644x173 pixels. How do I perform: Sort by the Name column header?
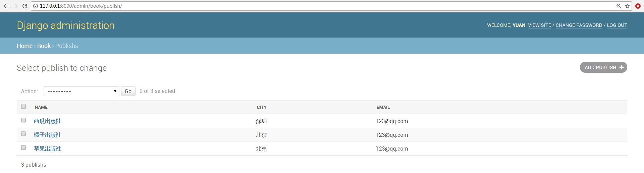click(41, 107)
